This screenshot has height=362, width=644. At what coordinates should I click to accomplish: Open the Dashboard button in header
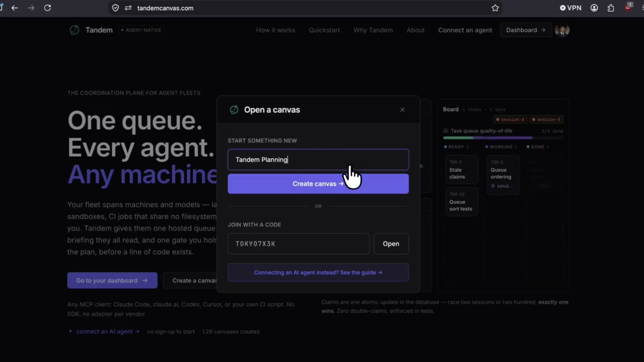[x=526, y=30]
